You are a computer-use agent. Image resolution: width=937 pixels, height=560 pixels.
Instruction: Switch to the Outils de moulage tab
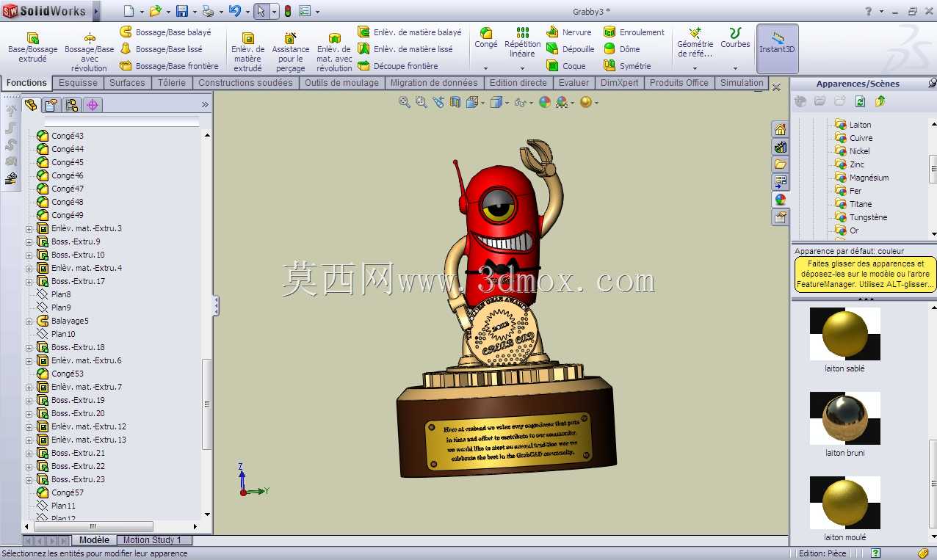coord(341,83)
